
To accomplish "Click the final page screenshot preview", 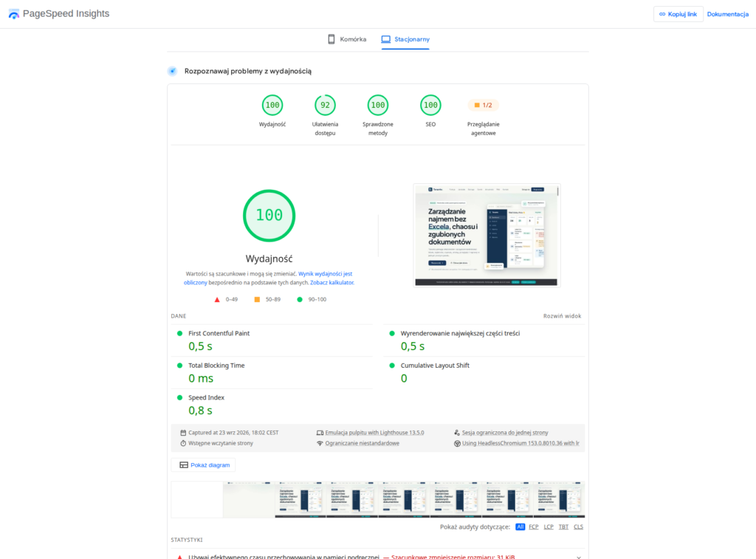I will (487, 235).
